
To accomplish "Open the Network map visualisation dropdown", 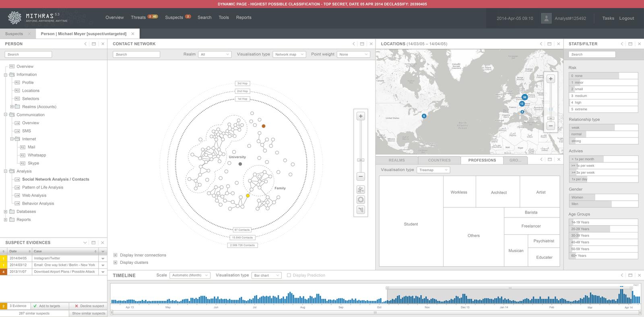I will [x=289, y=54].
